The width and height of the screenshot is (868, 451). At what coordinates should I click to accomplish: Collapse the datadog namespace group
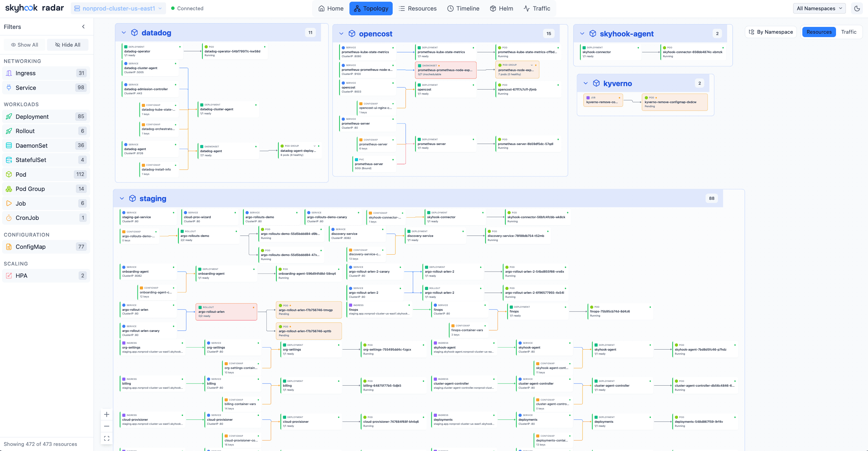point(124,33)
